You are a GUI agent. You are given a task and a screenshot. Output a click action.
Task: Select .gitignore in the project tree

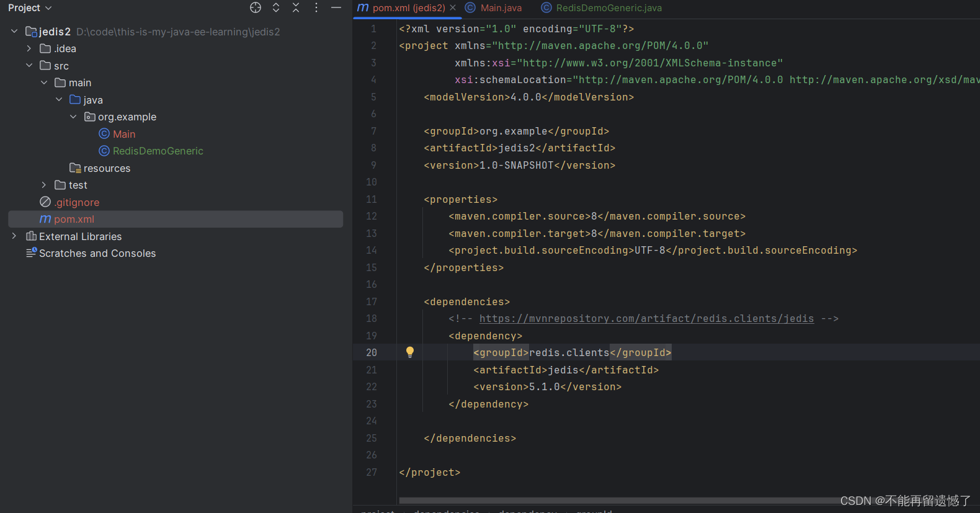pos(77,202)
